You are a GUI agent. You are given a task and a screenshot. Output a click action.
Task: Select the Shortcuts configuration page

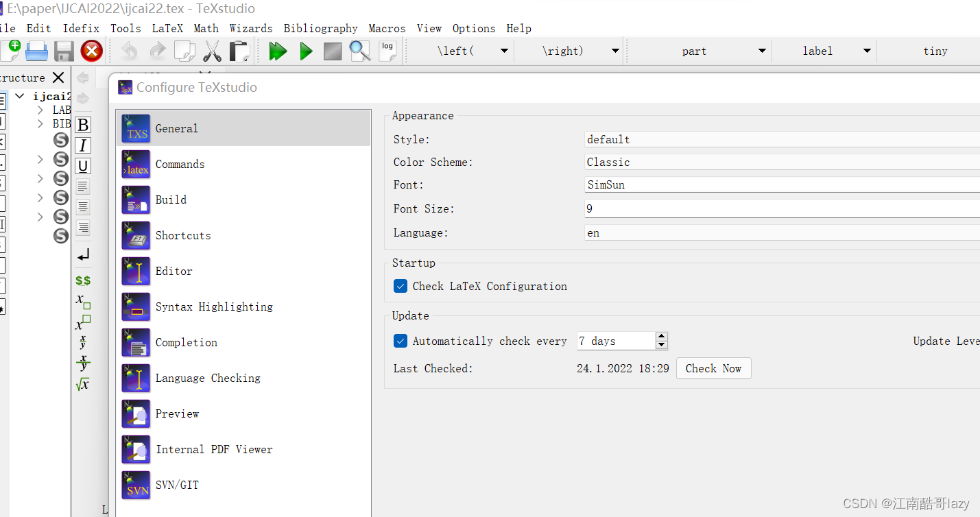[243, 235]
